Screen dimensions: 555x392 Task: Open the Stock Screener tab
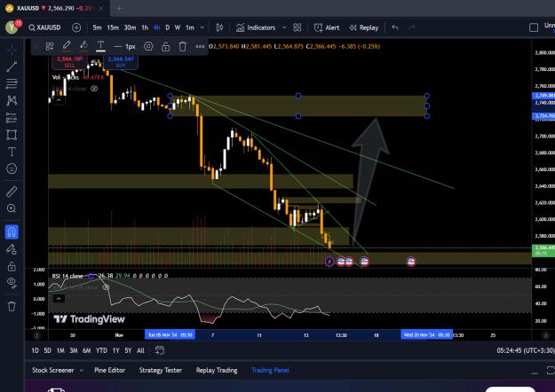[x=53, y=371]
